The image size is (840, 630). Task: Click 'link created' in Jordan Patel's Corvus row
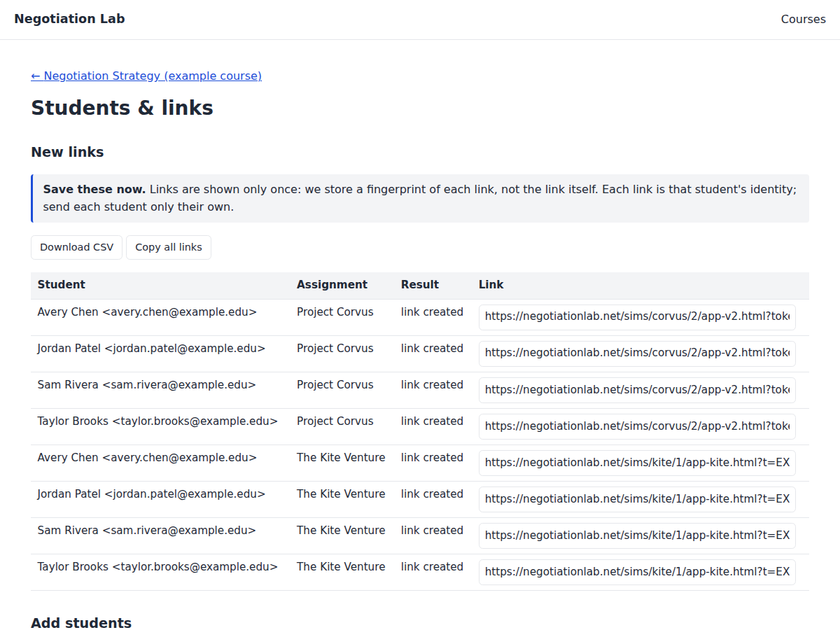point(432,349)
